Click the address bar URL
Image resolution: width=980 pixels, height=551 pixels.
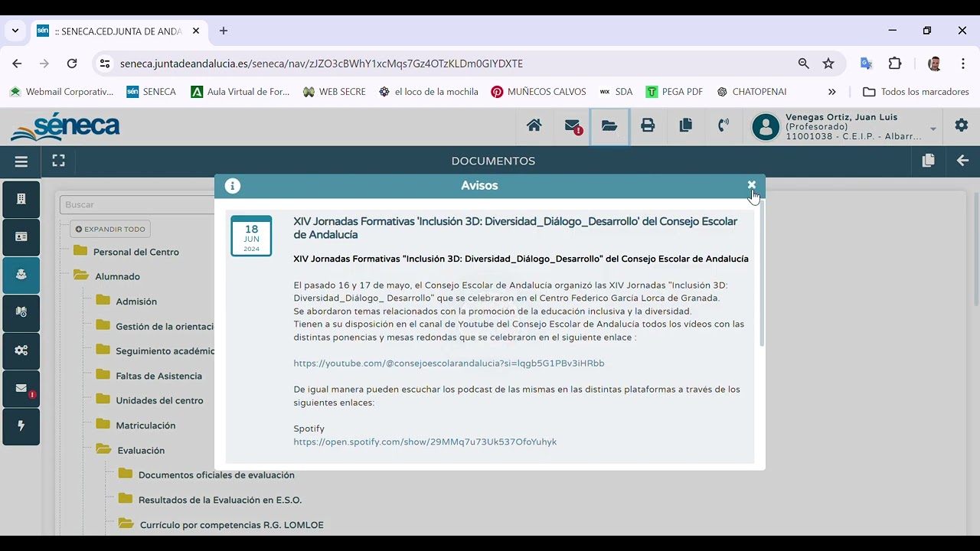[x=322, y=64]
